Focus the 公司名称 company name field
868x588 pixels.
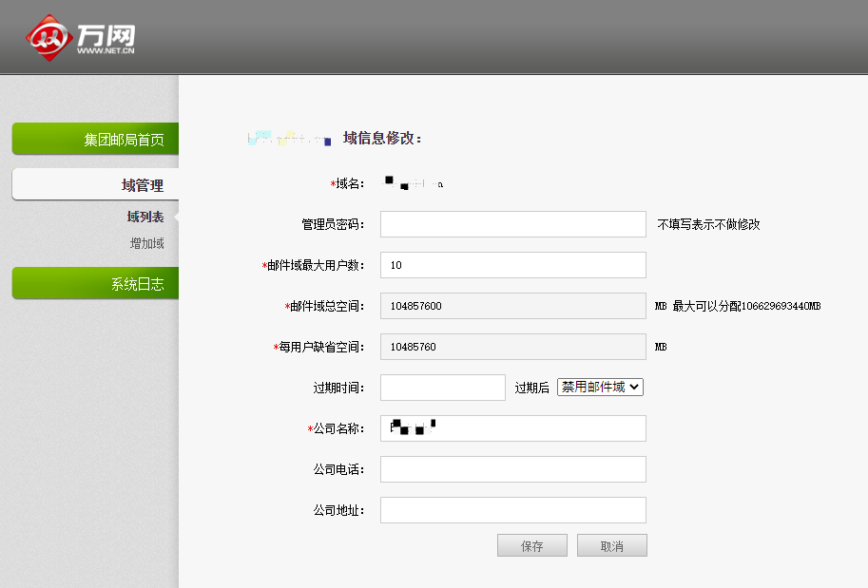click(x=512, y=427)
